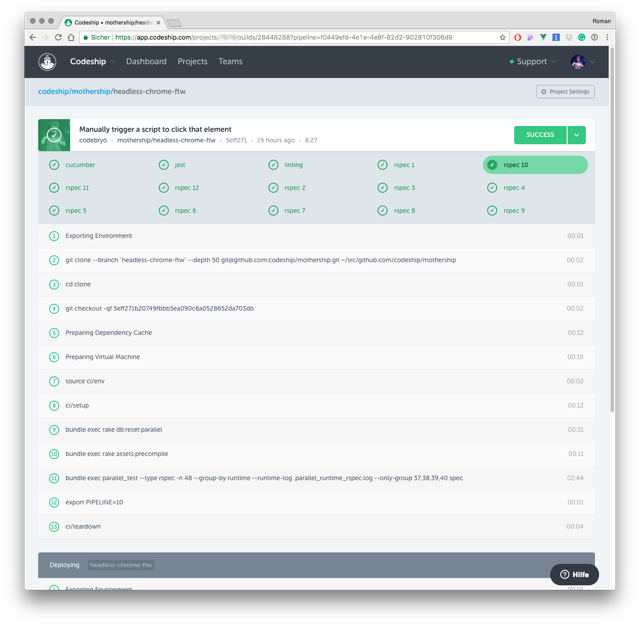Screen dimensions: 640x624
Task: Close the Codeship browser tab
Action: [158, 22]
